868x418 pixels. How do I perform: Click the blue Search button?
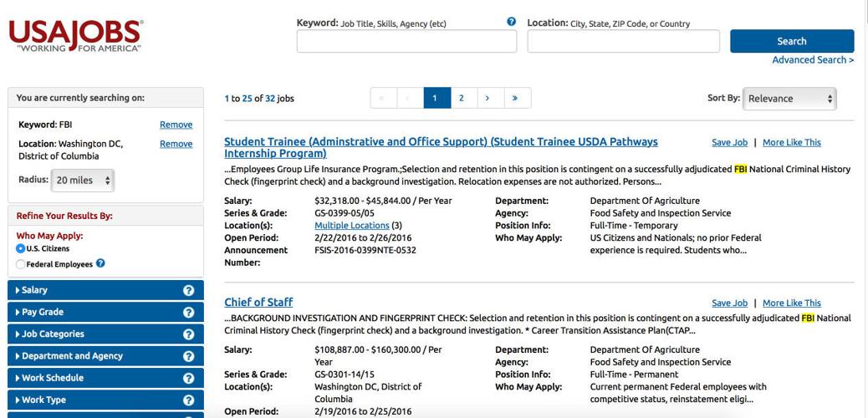pyautogui.click(x=792, y=41)
